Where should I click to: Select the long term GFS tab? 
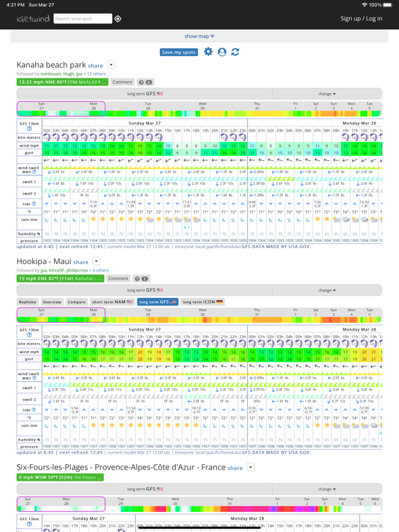[x=158, y=302]
